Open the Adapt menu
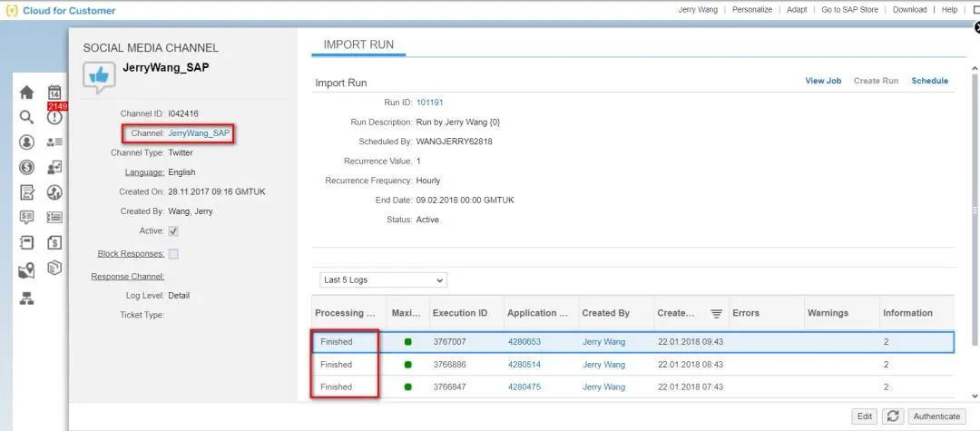This screenshot has width=980, height=431. tap(797, 9)
